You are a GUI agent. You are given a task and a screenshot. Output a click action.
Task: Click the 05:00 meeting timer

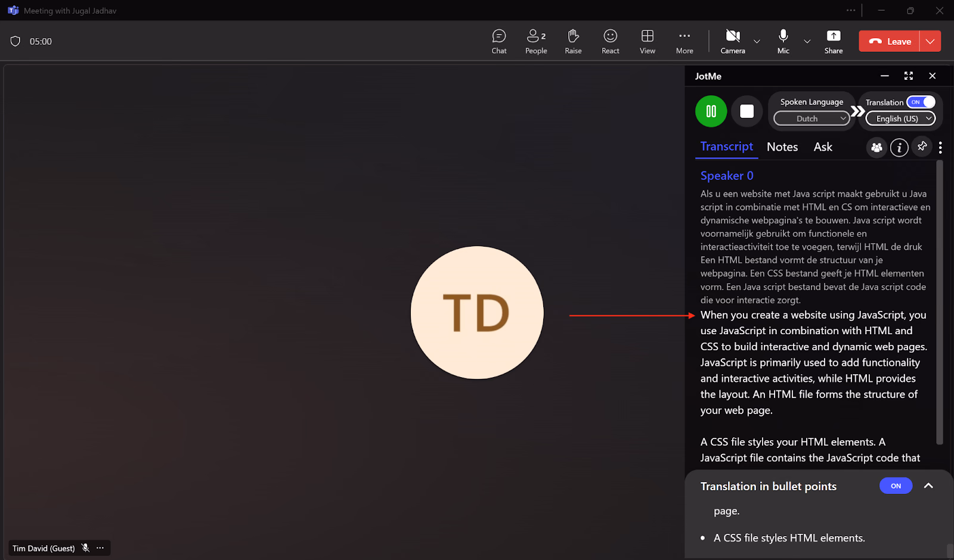pyautogui.click(x=41, y=41)
